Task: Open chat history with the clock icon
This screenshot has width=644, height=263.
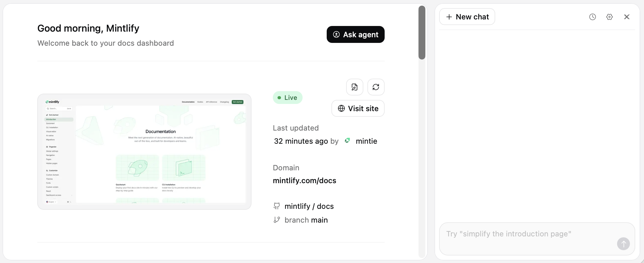Action: [592, 17]
